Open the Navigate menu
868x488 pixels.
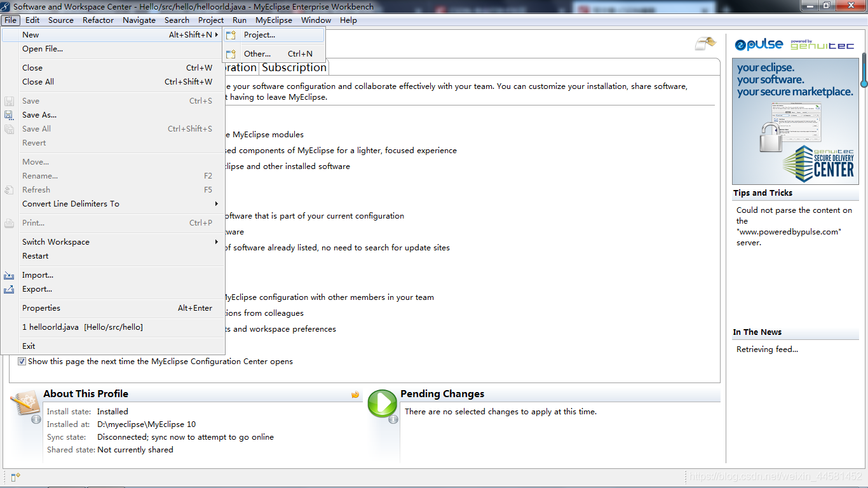[x=139, y=20]
